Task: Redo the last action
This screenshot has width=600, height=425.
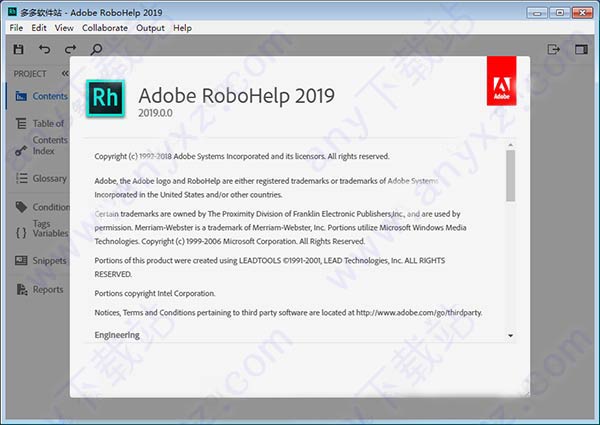Action: pos(70,49)
